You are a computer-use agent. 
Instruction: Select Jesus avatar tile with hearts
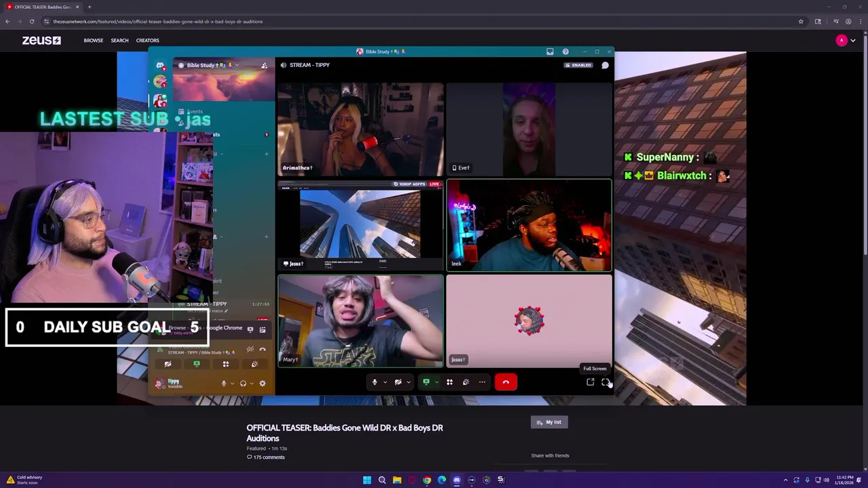click(x=529, y=321)
